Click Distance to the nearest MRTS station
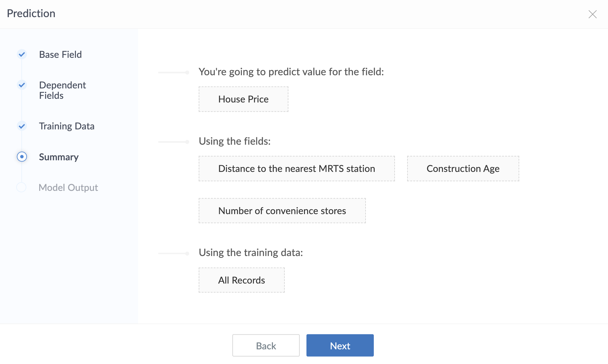Viewport: 608px width, 364px height. coord(297,169)
